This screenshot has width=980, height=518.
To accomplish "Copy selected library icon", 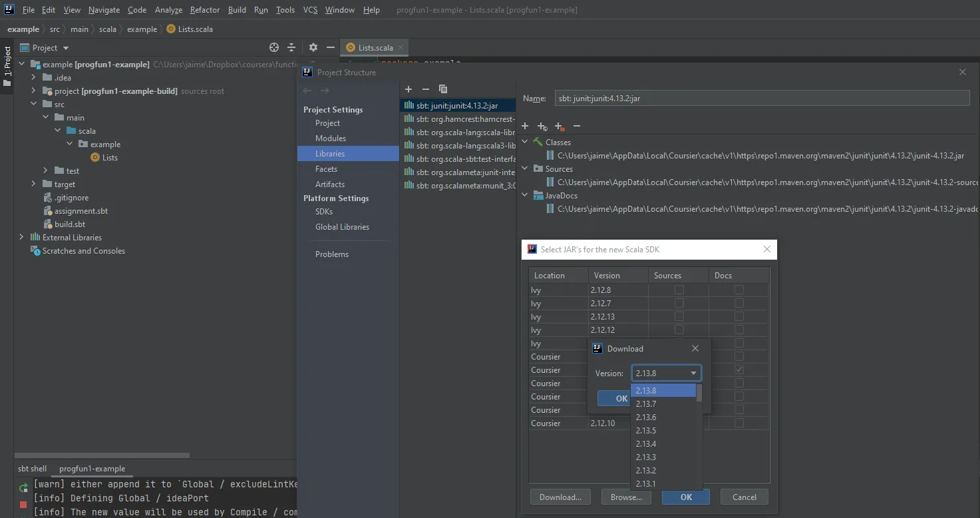I will click(x=443, y=89).
